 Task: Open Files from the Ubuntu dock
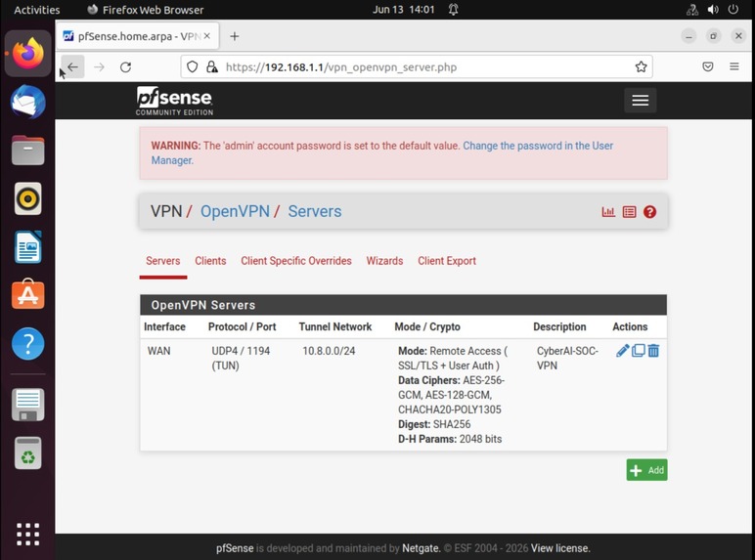pyautogui.click(x=28, y=151)
